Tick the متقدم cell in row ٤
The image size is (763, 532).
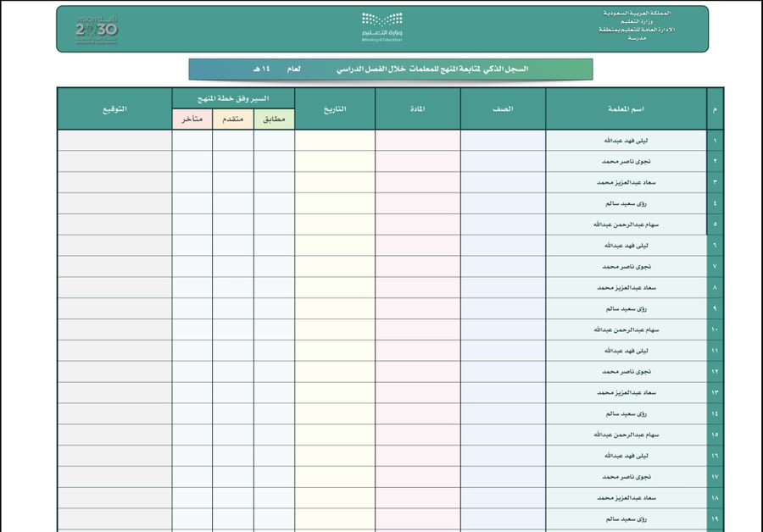click(x=232, y=203)
